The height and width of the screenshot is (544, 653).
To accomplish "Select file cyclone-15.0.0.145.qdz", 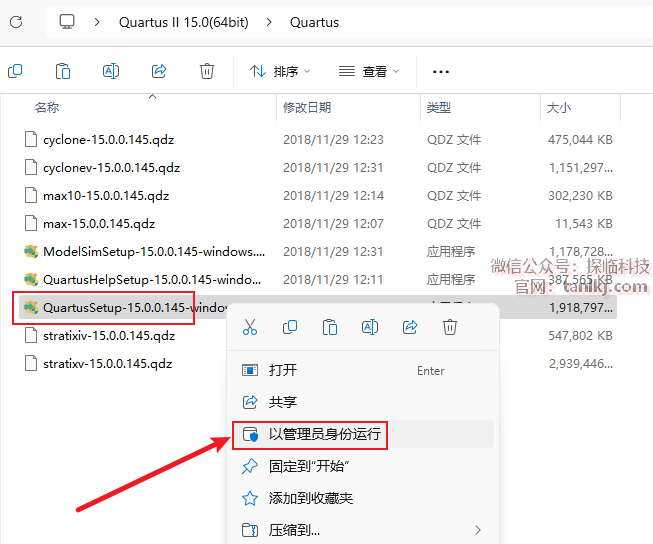I will coord(109,140).
